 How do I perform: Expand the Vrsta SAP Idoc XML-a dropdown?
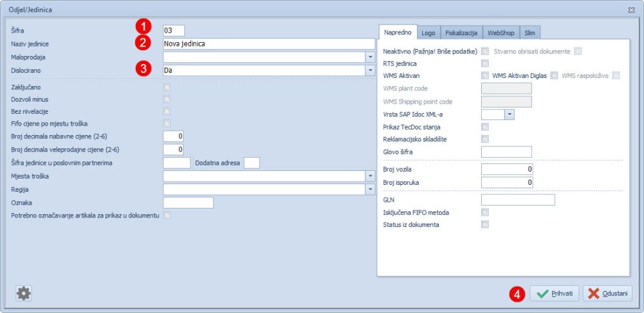pos(509,114)
